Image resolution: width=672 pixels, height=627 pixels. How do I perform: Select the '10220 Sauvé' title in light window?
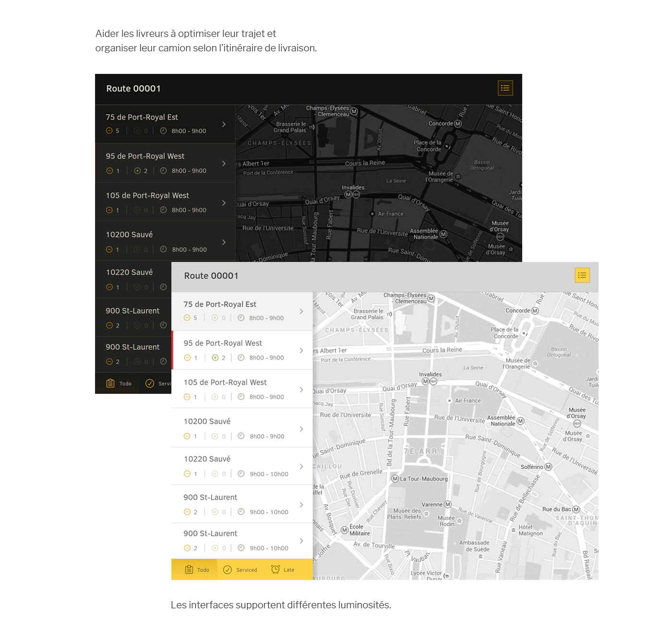[207, 459]
